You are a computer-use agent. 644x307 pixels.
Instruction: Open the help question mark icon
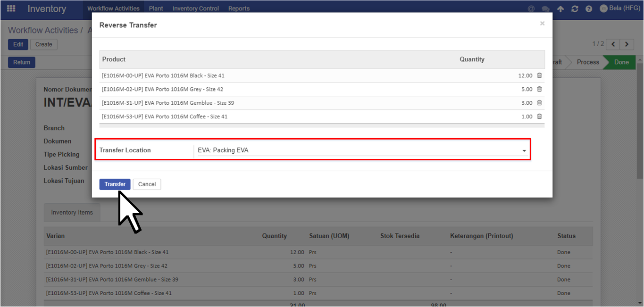589,9
